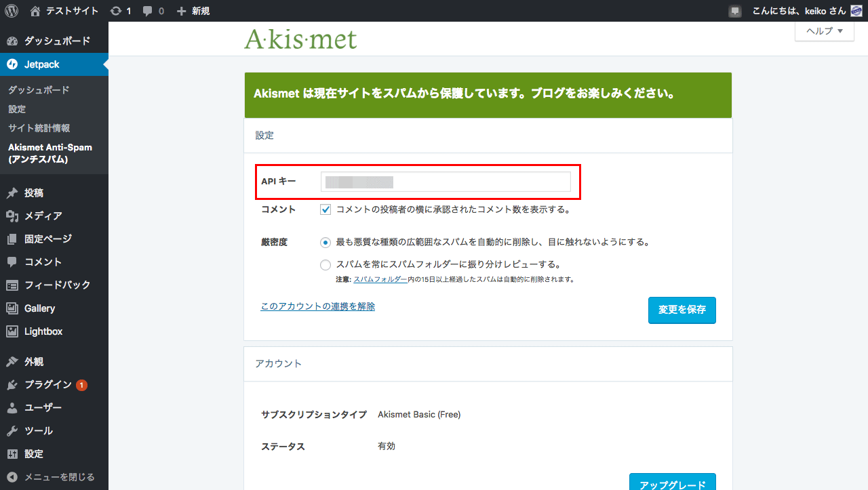Click the 設定 sliders icon at sidebar bottom
The width and height of the screenshot is (868, 490).
12,454
